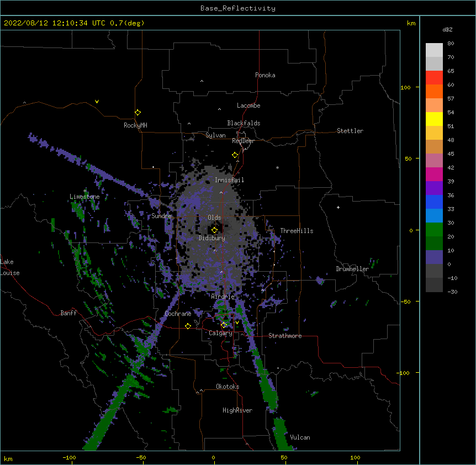Click the 0 tick on the horizontal km axis
Image resolution: width=476 pixels, height=465 pixels.
(x=213, y=457)
